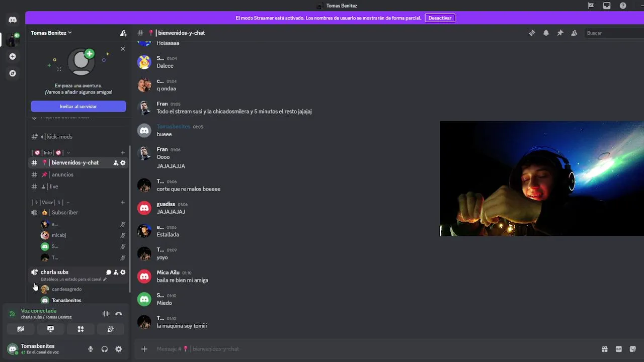The height and width of the screenshot is (362, 644).
Task: Toggle the member list icon in header
Action: pyautogui.click(x=574, y=33)
